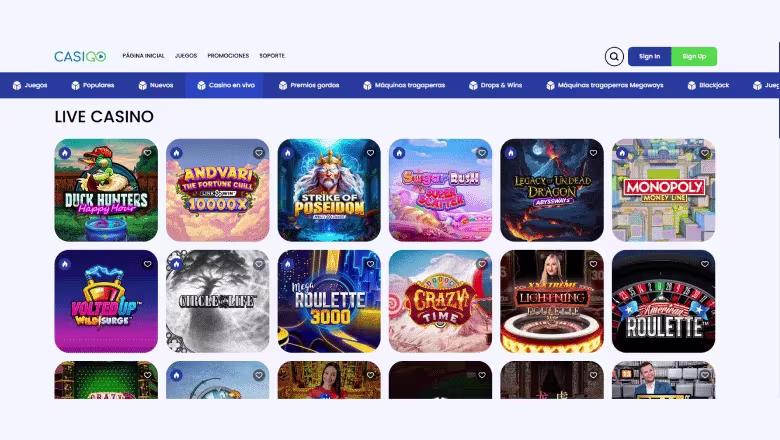Open Monopoly Money Line thumbnail
780x440 pixels.
[664, 190]
